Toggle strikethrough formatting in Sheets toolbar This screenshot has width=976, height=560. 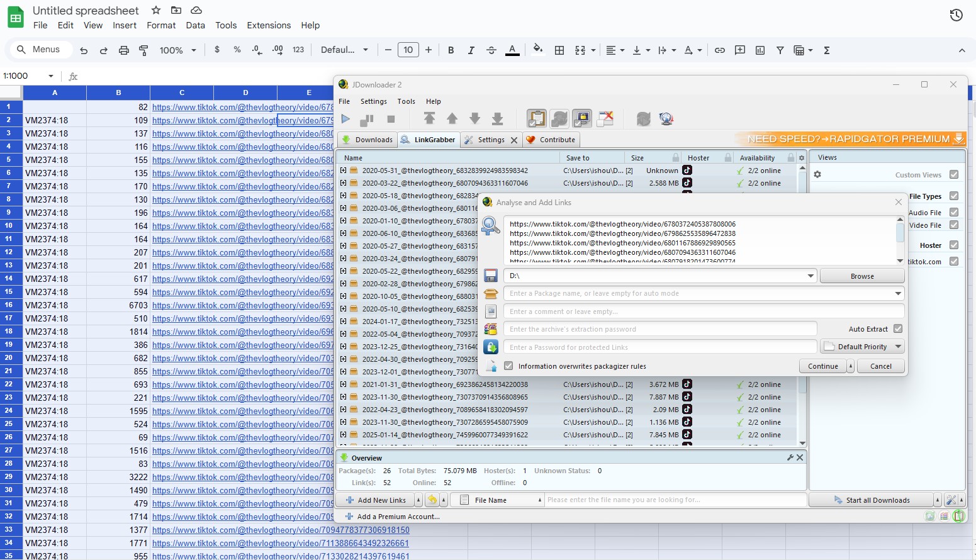(x=491, y=50)
